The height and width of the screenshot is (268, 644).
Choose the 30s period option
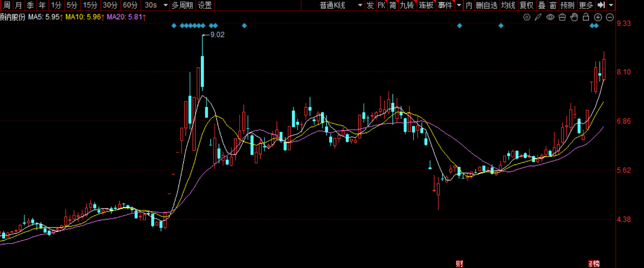click(151, 5)
